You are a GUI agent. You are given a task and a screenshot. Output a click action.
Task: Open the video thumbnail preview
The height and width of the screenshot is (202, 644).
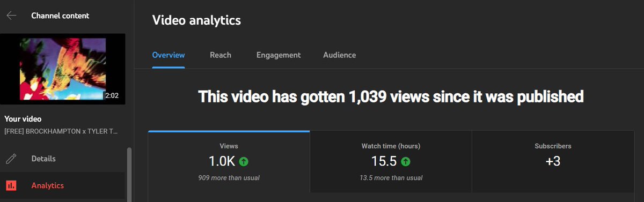tap(62, 69)
